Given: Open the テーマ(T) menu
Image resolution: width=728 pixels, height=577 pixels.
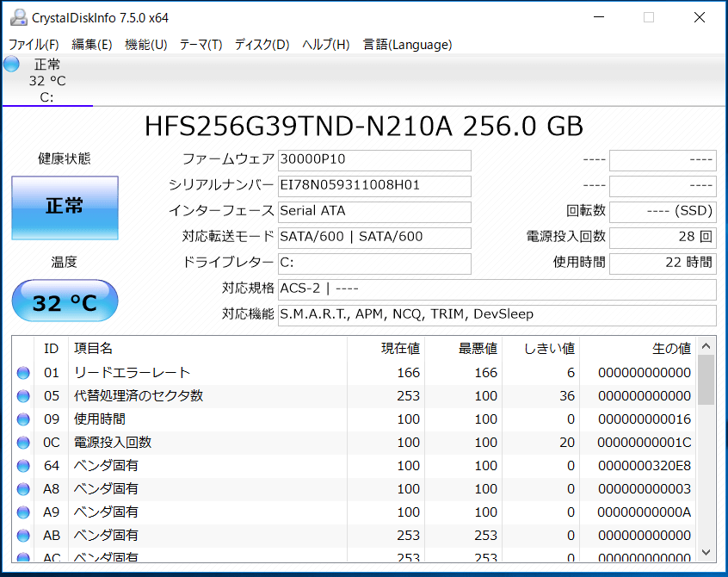Looking at the screenshot, I should coord(201,45).
